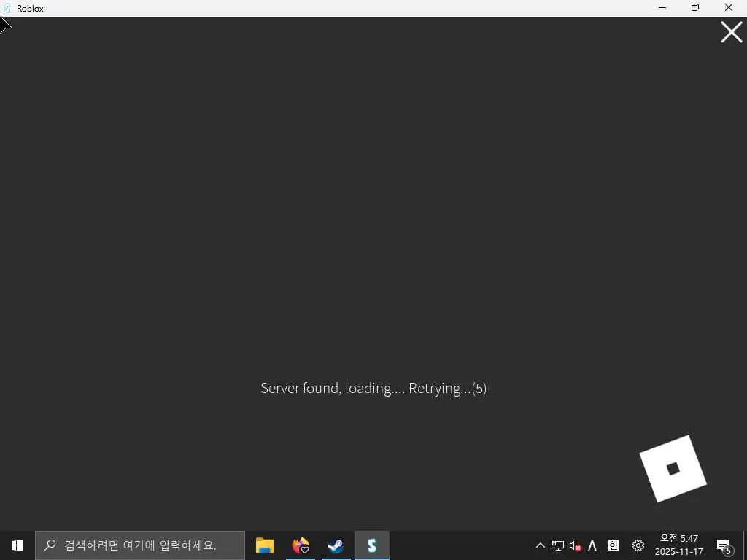Image resolution: width=747 pixels, height=560 pixels.
Task: Toggle the IME A input mode
Action: pyautogui.click(x=592, y=545)
